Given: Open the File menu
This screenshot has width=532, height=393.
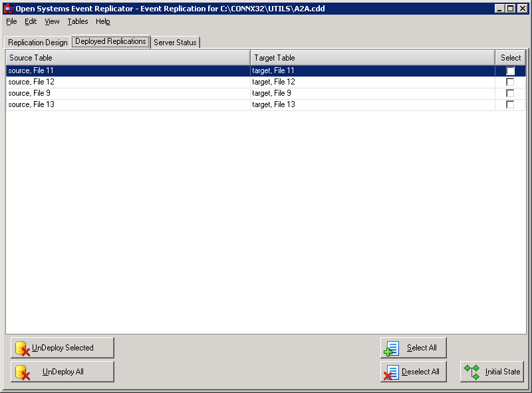Looking at the screenshot, I should 10,21.
